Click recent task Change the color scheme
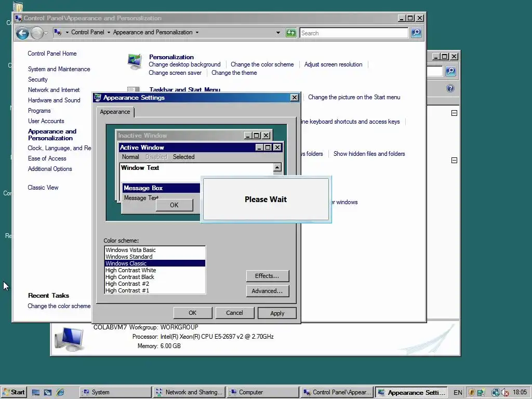This screenshot has width=532, height=399. (59, 306)
